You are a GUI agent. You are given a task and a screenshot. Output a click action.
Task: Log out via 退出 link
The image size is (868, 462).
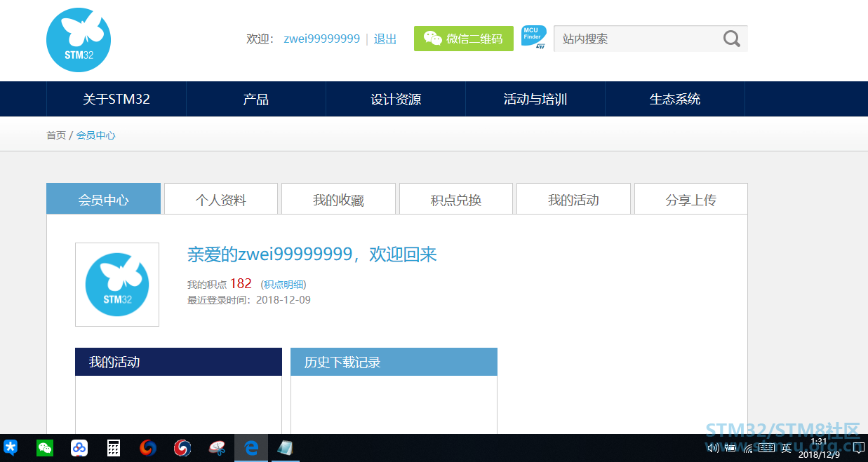pyautogui.click(x=385, y=39)
